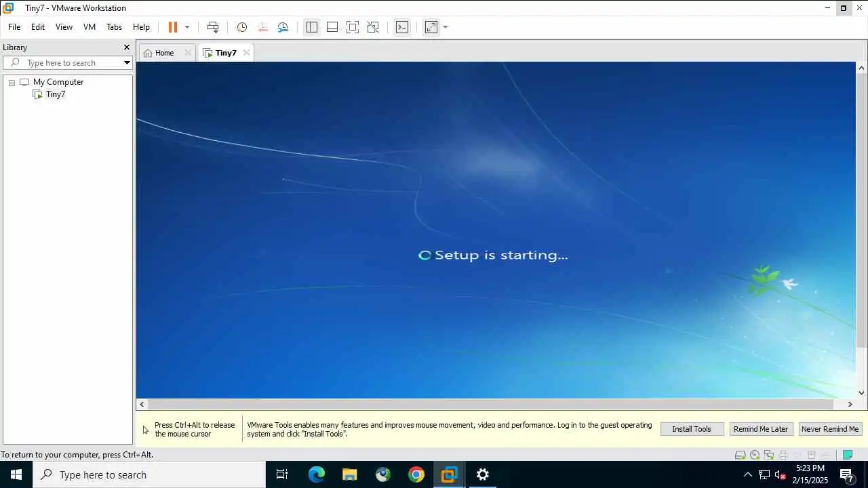Click the network adapter status icon
The height and width of the screenshot is (488, 868).
tap(769, 455)
